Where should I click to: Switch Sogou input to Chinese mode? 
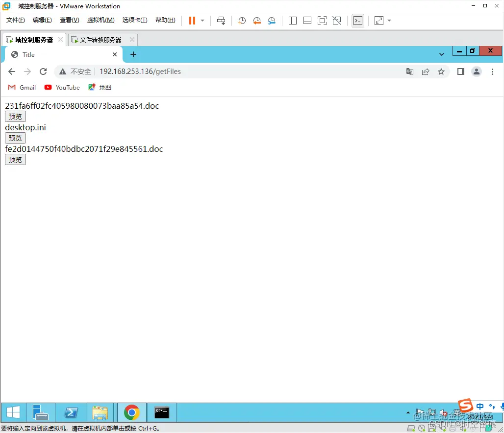(x=479, y=406)
